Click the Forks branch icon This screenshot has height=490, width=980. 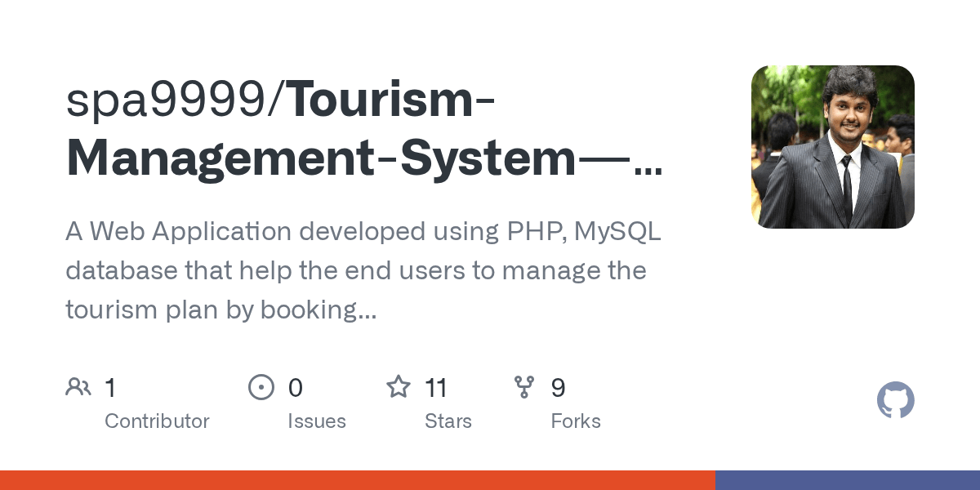coord(525,386)
